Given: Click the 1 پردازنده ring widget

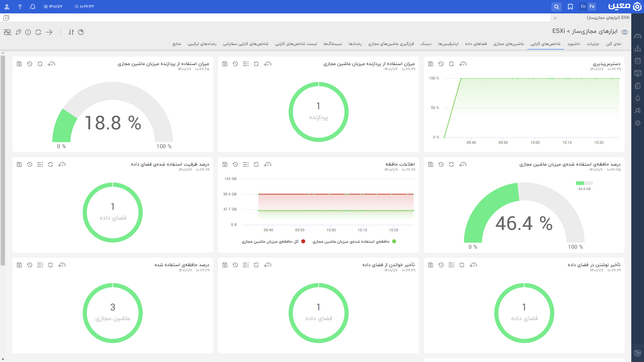Looking at the screenshot, I should [319, 112].
